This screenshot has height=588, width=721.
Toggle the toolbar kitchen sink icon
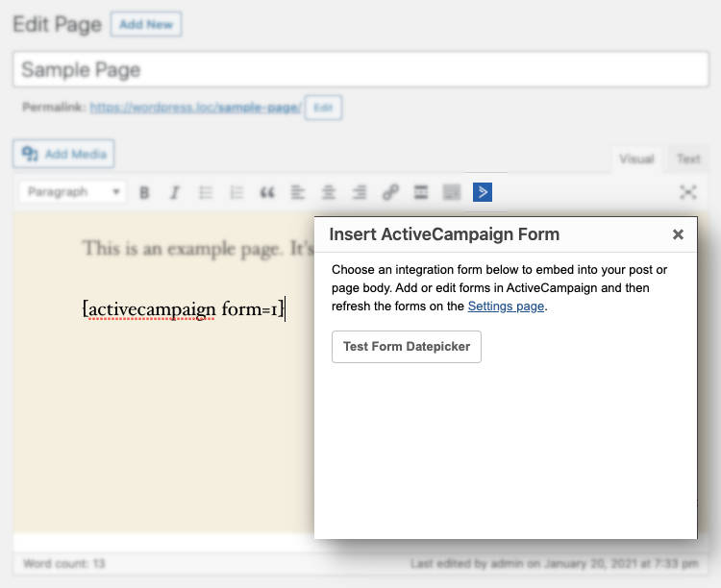click(x=452, y=192)
